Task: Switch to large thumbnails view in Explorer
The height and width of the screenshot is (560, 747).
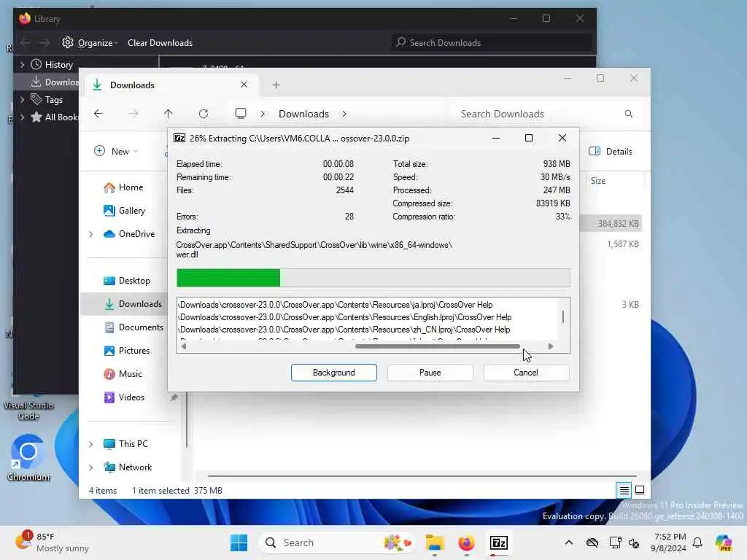Action: [x=640, y=490]
